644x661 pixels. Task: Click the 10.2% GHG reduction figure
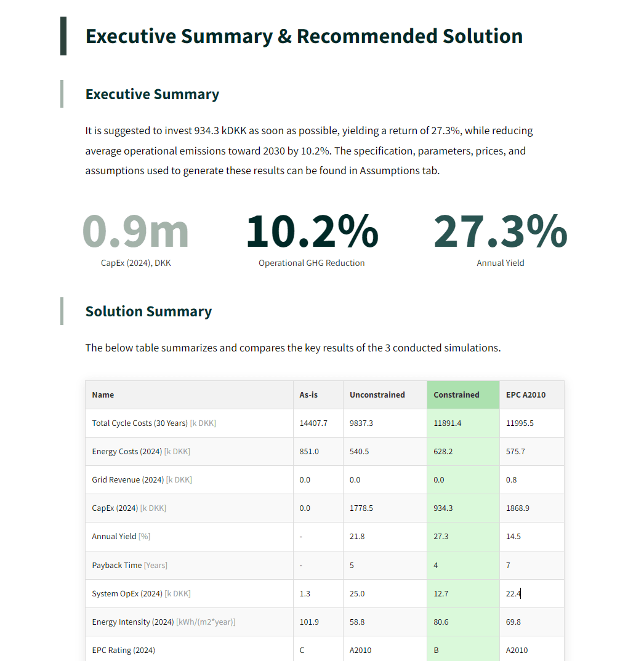coord(312,231)
